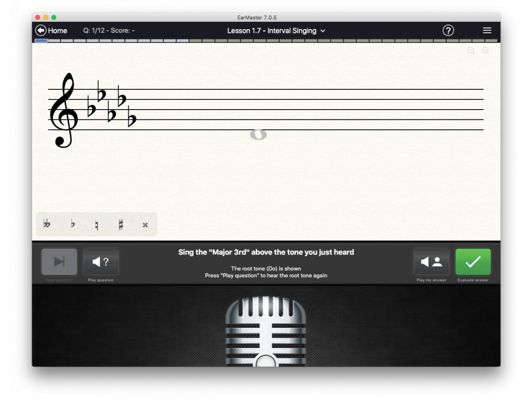Select the flat accidental
Viewport: 532px width, 399px height.
[x=73, y=224]
